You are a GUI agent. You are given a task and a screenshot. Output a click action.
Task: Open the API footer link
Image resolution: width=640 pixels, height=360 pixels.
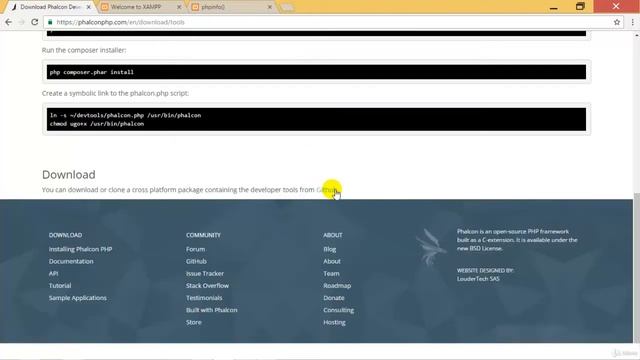[53, 273]
